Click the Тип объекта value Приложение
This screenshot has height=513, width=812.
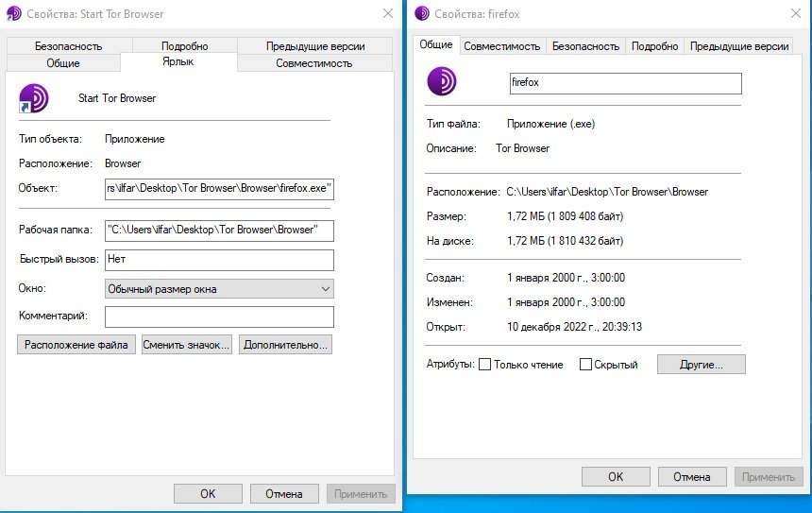tap(135, 139)
